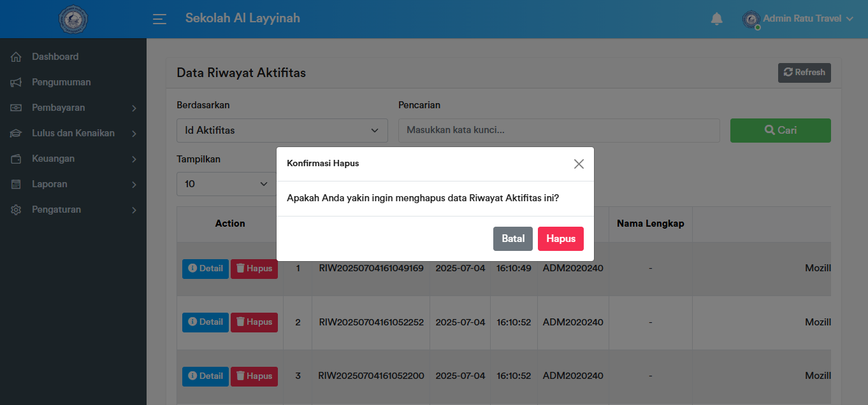Open the notification bell icon
This screenshot has height=405, width=868.
tap(716, 19)
